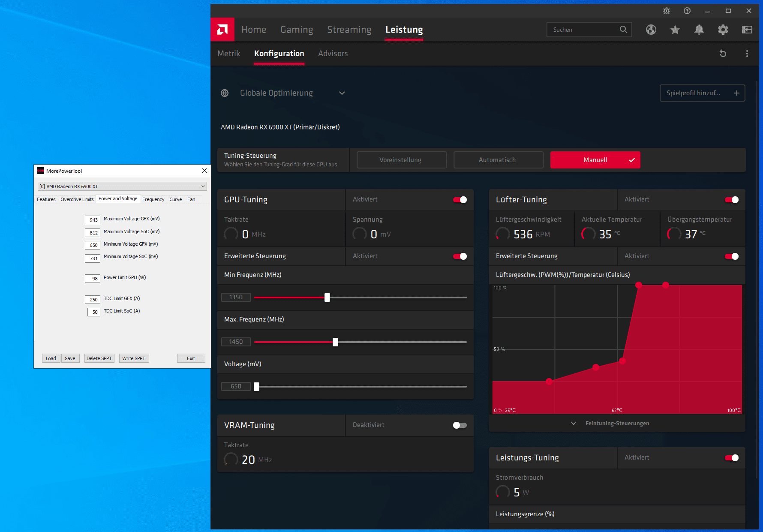Close the MorePowerTool window
The width and height of the screenshot is (763, 532).
coord(204,171)
